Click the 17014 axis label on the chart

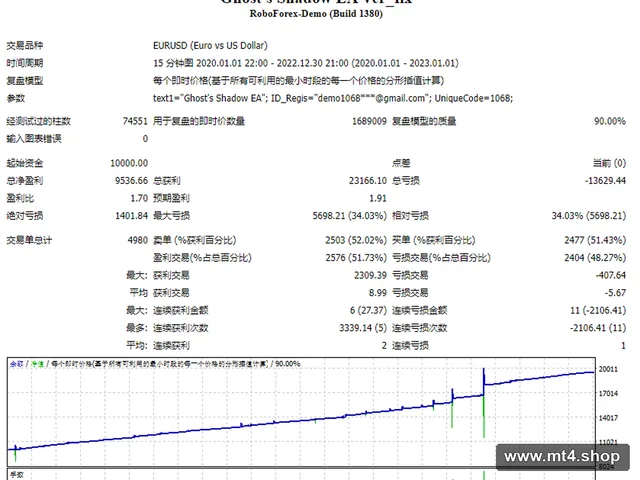point(608,393)
